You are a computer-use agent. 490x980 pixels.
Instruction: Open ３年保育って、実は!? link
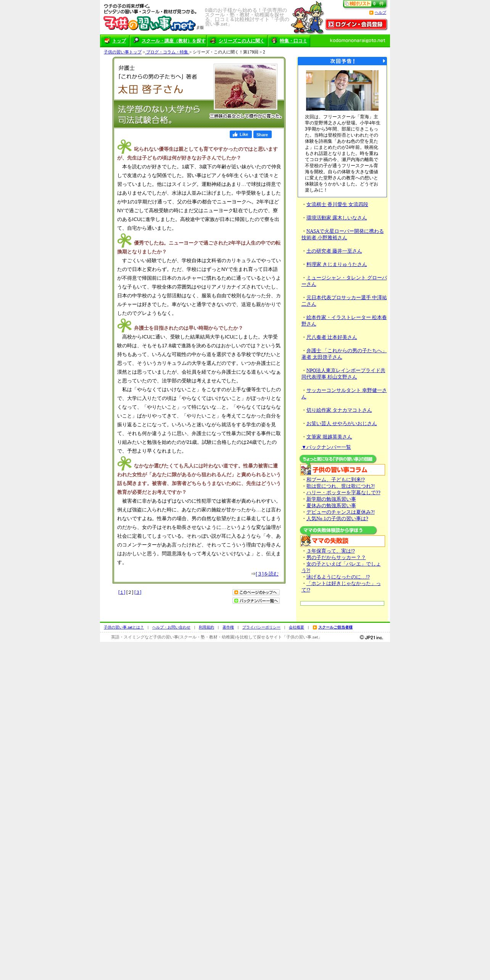330,551
